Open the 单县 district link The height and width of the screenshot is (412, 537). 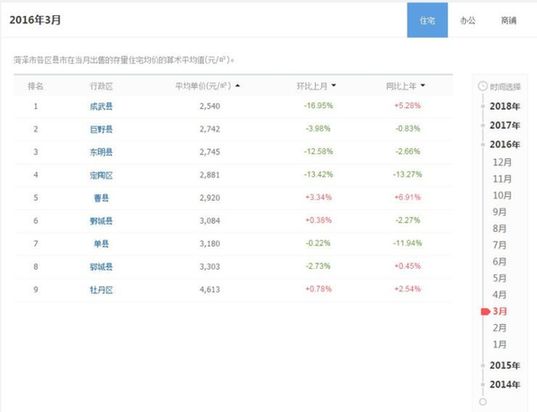click(101, 244)
